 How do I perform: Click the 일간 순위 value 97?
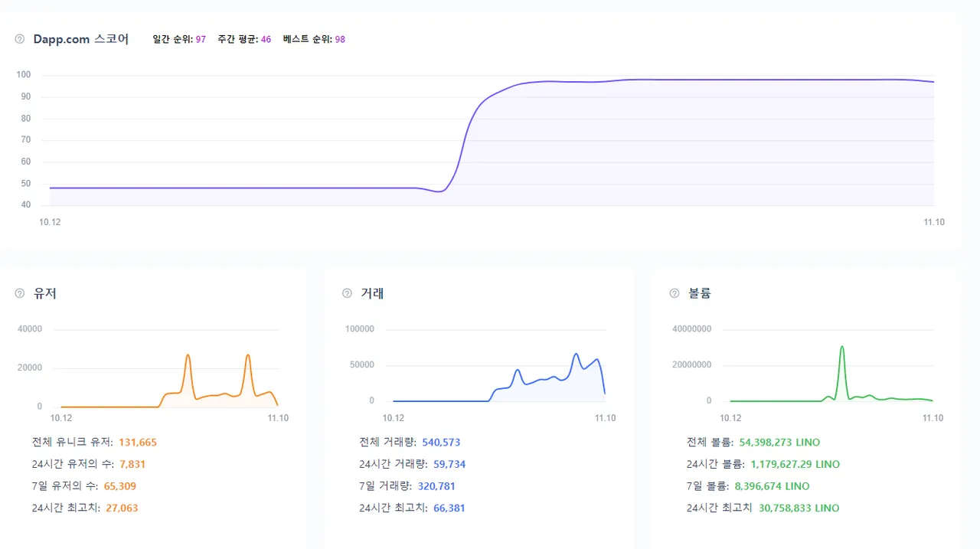coord(201,39)
